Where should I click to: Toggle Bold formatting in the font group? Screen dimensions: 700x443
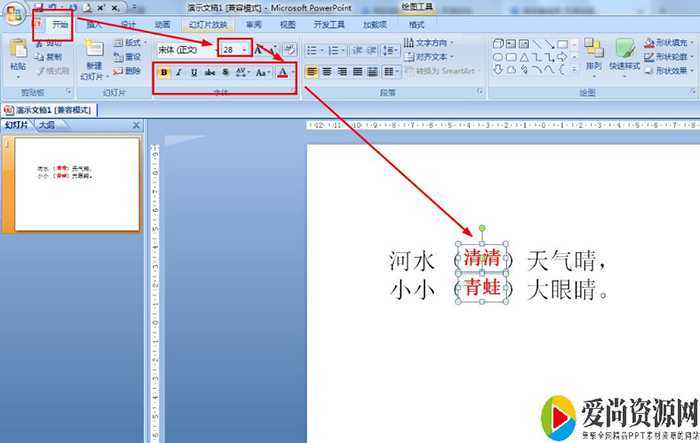pyautogui.click(x=164, y=72)
